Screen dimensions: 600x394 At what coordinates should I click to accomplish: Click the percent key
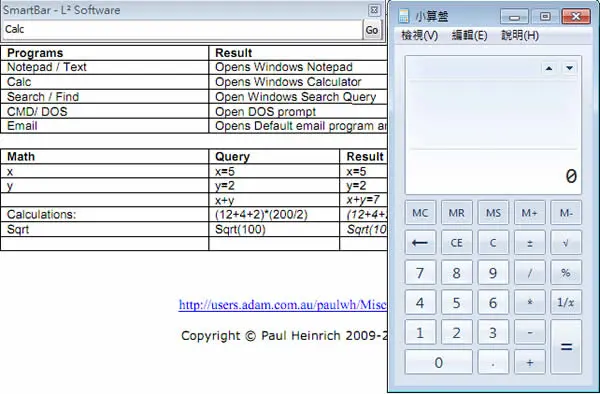(x=566, y=272)
